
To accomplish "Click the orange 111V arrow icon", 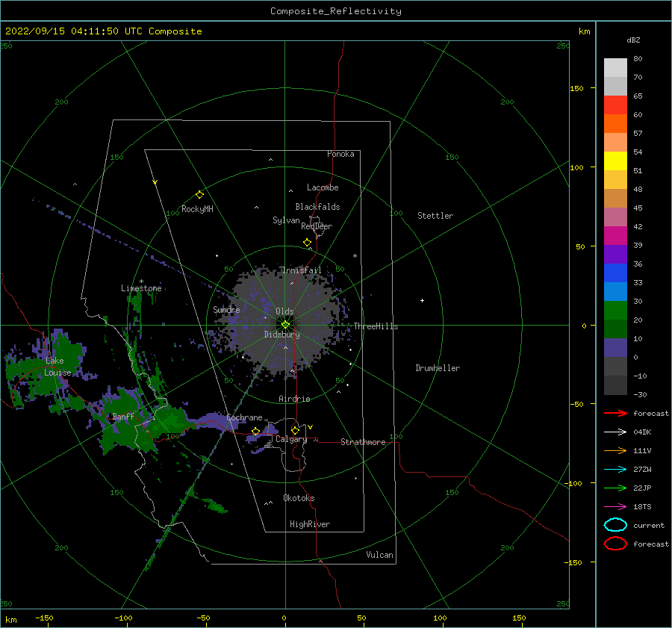I will point(615,450).
